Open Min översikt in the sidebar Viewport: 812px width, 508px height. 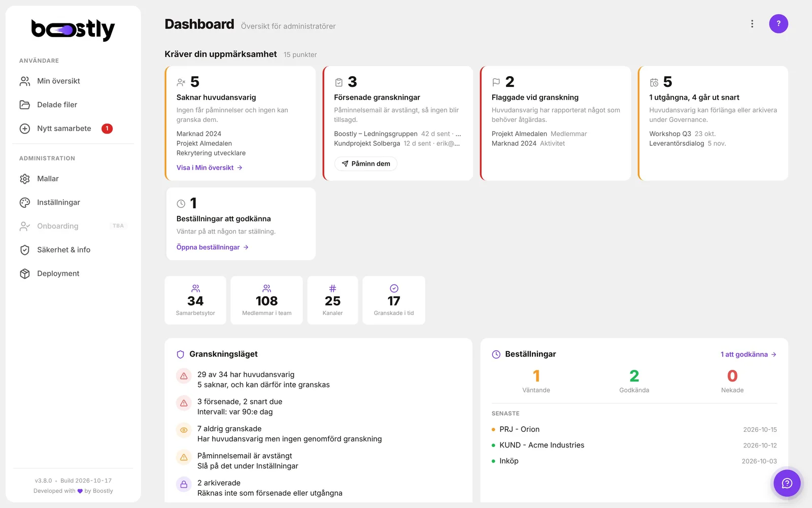click(73, 81)
